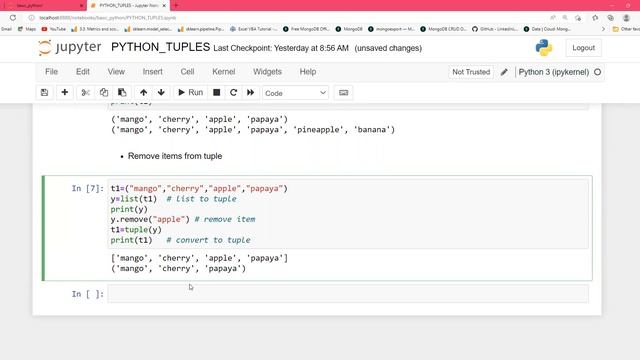The width and height of the screenshot is (640, 360).
Task: Click the pencil edit mode icon
Action: tap(504, 72)
